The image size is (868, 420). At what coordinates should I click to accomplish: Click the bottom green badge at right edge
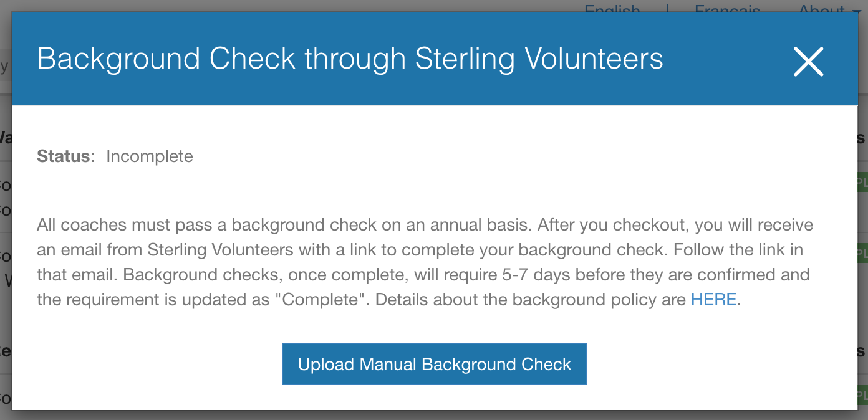(x=862, y=394)
